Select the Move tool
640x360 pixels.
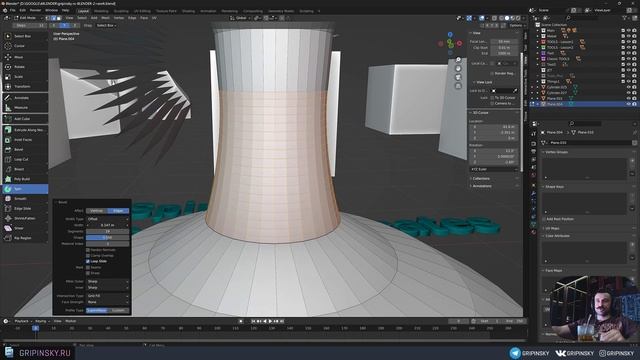[25, 57]
